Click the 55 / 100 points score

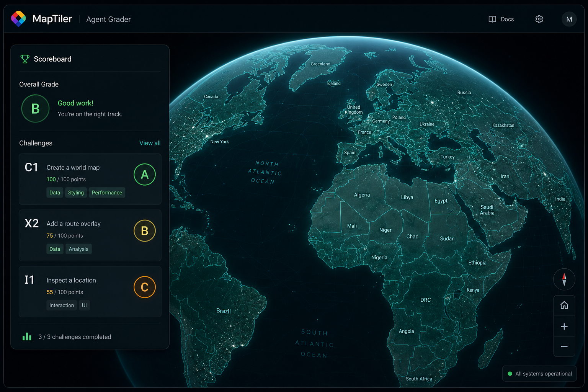(x=65, y=292)
